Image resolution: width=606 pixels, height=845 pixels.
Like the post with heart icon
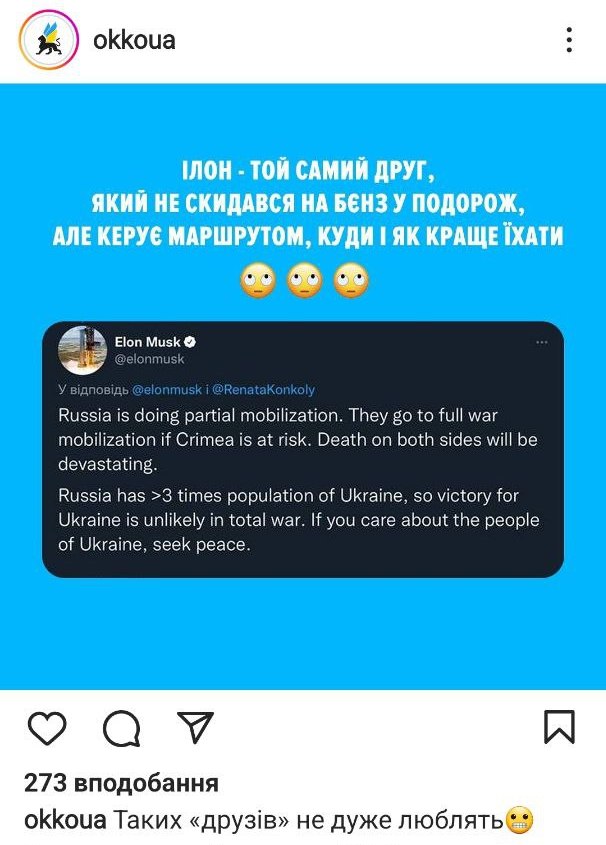click(x=47, y=728)
